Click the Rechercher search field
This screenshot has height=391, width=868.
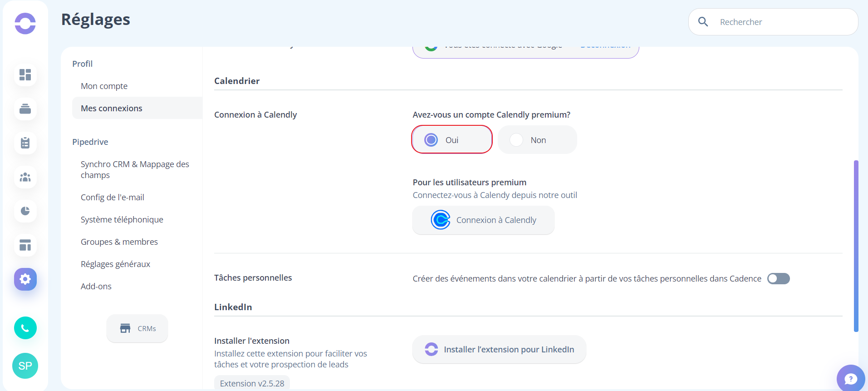pos(773,22)
